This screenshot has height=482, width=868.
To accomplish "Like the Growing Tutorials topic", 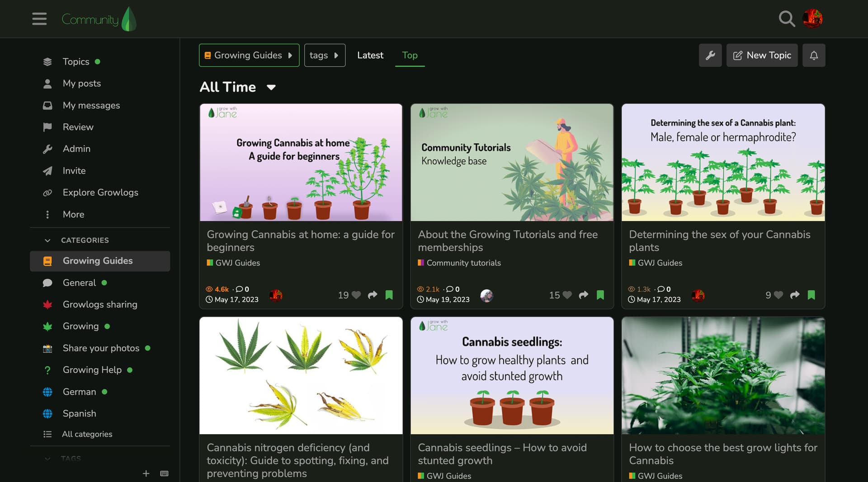I will (x=567, y=295).
